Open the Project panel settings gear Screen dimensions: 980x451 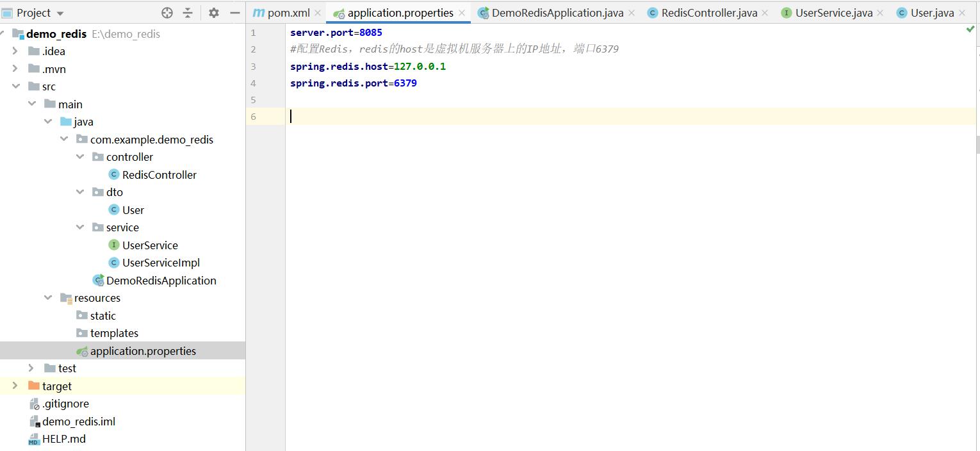coord(212,12)
